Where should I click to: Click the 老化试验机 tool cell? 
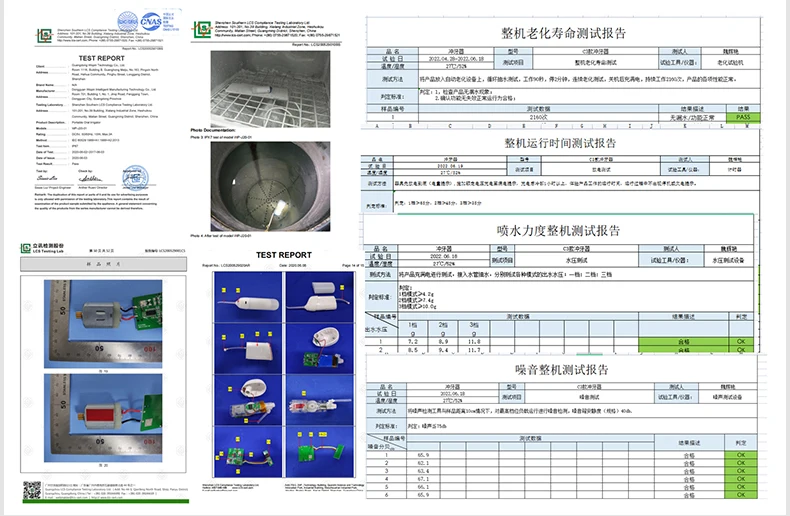[730, 62]
